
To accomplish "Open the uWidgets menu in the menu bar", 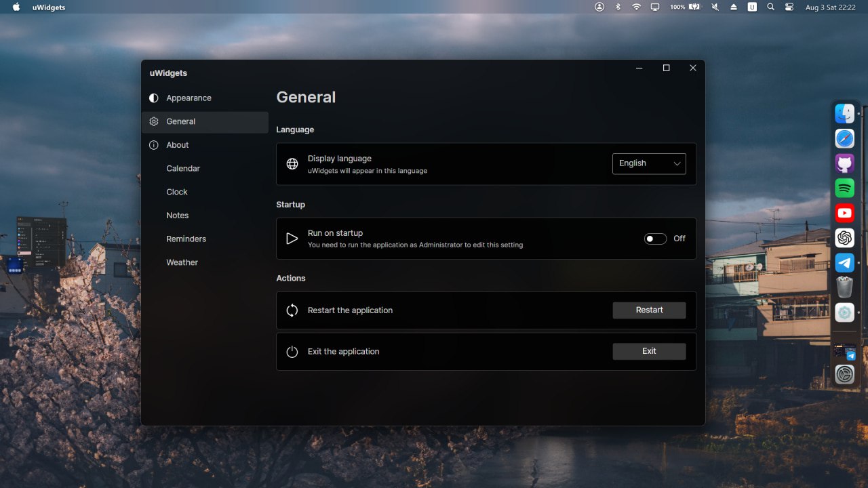I will pos(49,7).
